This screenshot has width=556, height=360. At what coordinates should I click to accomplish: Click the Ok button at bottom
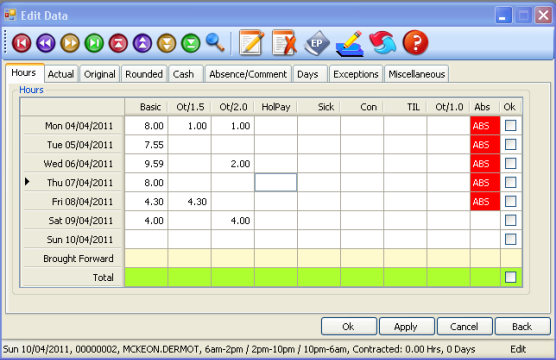(349, 326)
